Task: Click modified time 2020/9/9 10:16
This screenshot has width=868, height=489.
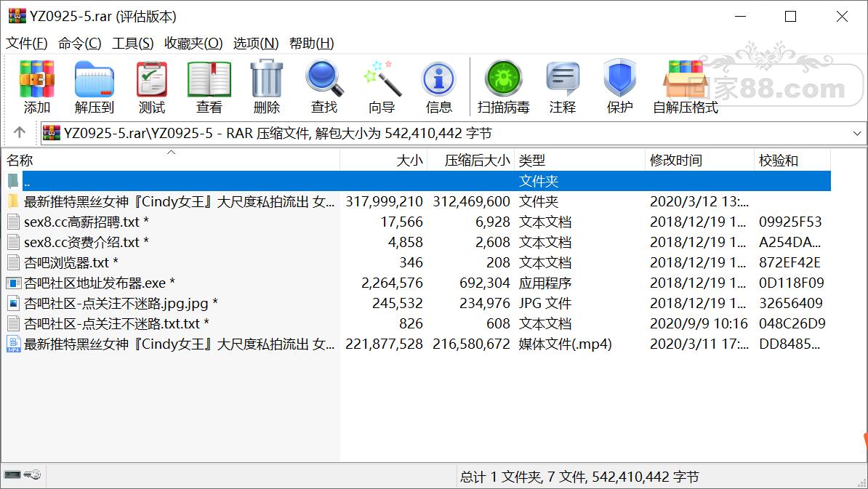Action: (x=699, y=323)
